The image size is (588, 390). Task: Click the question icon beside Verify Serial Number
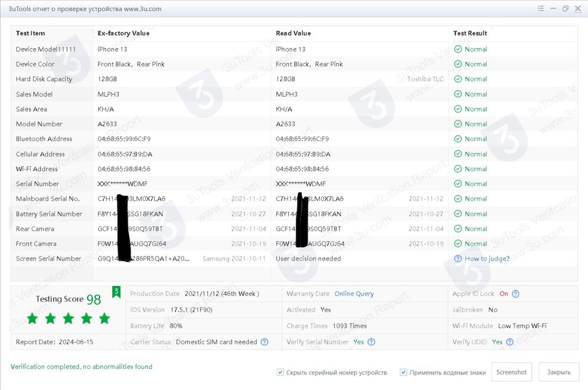tap(371, 342)
